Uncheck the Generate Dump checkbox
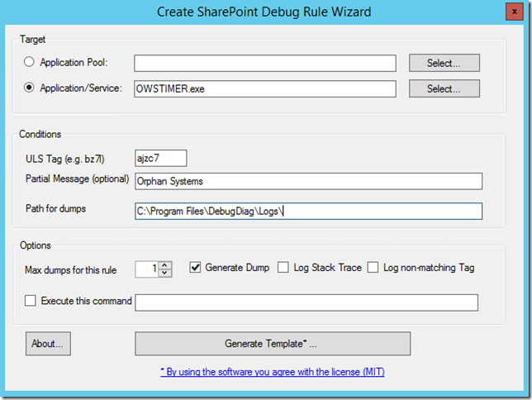 pos(196,268)
